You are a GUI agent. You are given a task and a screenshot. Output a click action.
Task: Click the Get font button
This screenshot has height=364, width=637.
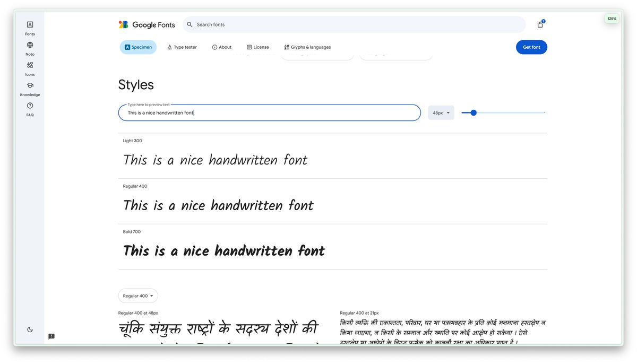(531, 47)
